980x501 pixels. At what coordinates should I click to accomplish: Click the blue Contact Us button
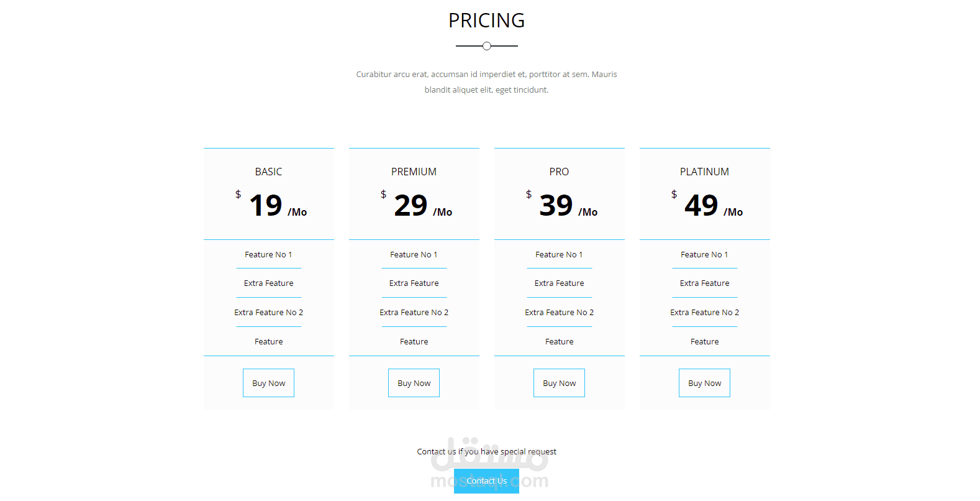486,480
